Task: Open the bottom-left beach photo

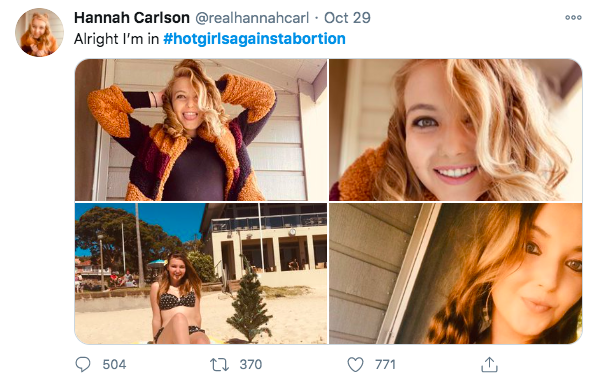Action: 201,273
